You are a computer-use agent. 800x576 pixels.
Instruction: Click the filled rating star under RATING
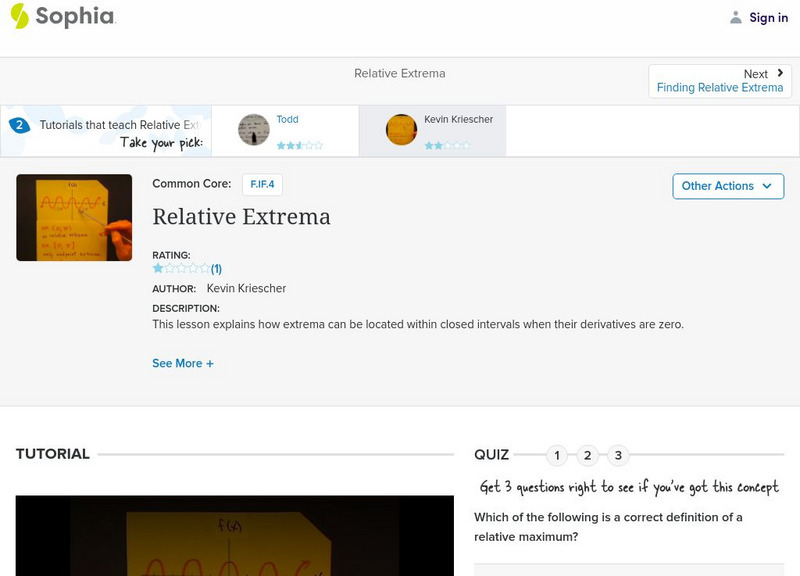(156, 268)
